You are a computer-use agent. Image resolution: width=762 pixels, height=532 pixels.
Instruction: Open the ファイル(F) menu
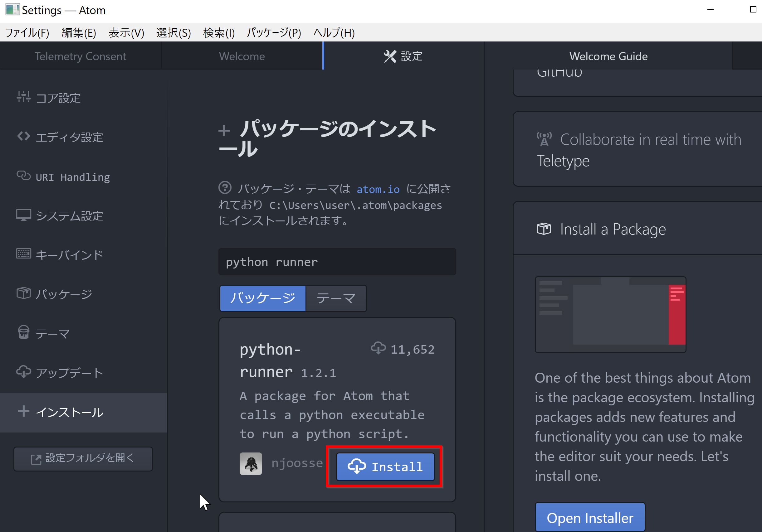tap(27, 32)
